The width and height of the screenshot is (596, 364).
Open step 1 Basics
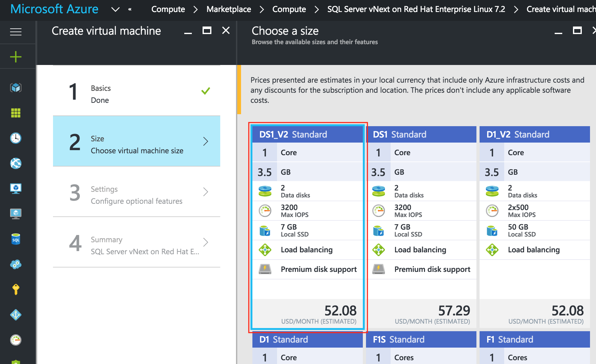point(137,91)
